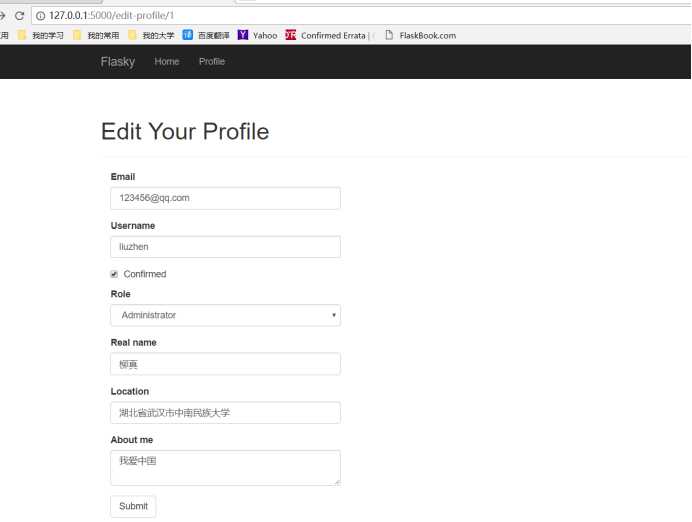Open the 我的学习 bookmark folder

[41, 35]
